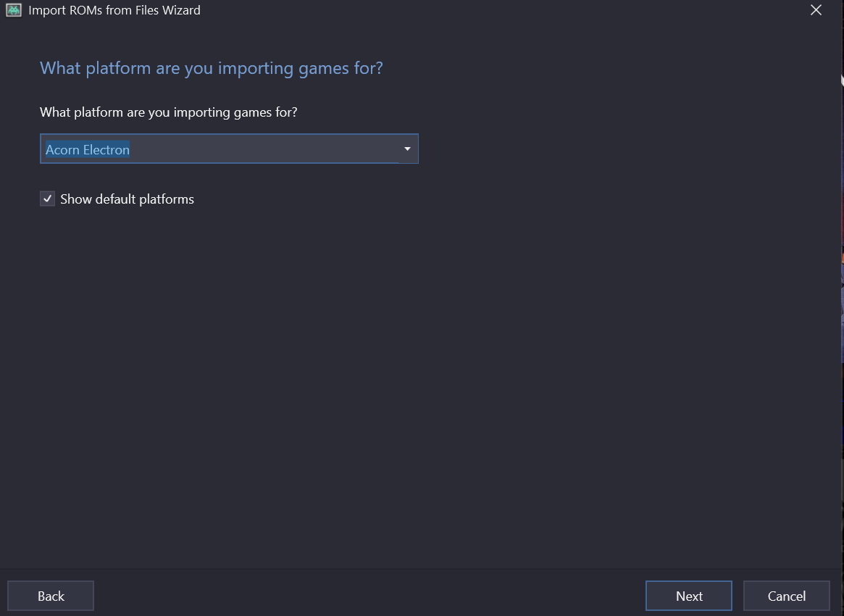Go to previous step with Back
This screenshot has width=844, height=616.
tap(51, 596)
